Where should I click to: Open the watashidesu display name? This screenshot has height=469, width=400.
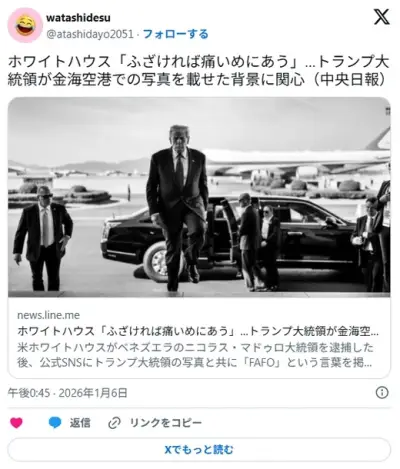coord(78,18)
